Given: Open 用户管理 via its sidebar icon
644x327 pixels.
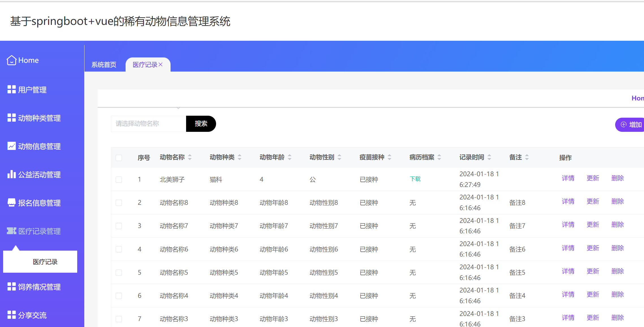Looking at the screenshot, I should 11,90.
